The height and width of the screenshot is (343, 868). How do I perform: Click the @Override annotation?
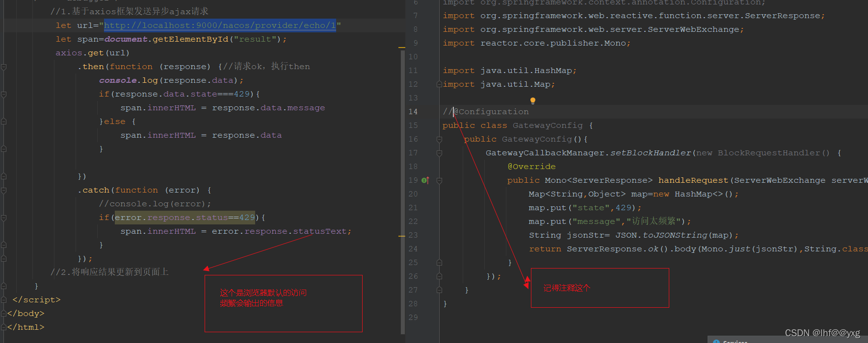click(x=531, y=167)
